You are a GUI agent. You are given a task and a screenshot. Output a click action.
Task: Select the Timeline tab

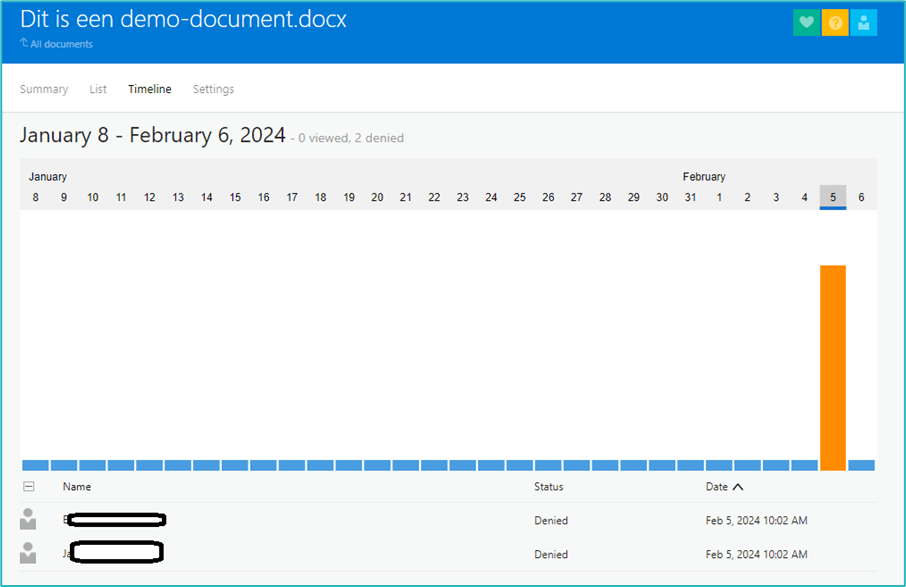click(150, 89)
